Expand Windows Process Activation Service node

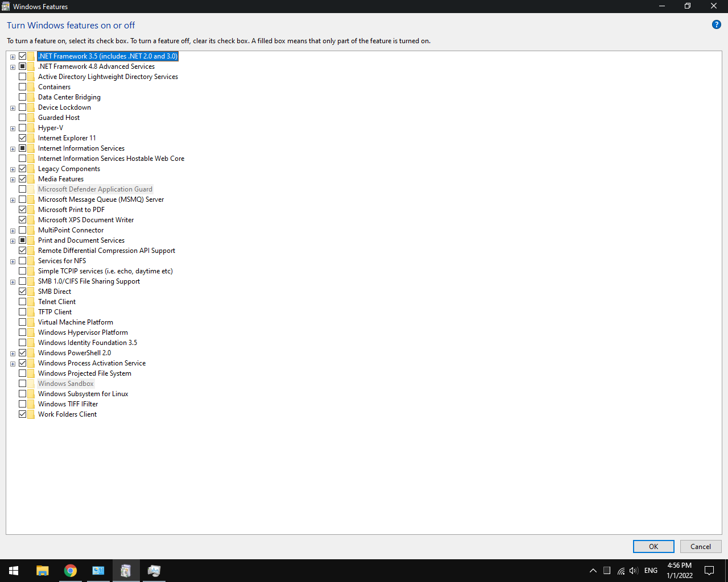(13, 364)
